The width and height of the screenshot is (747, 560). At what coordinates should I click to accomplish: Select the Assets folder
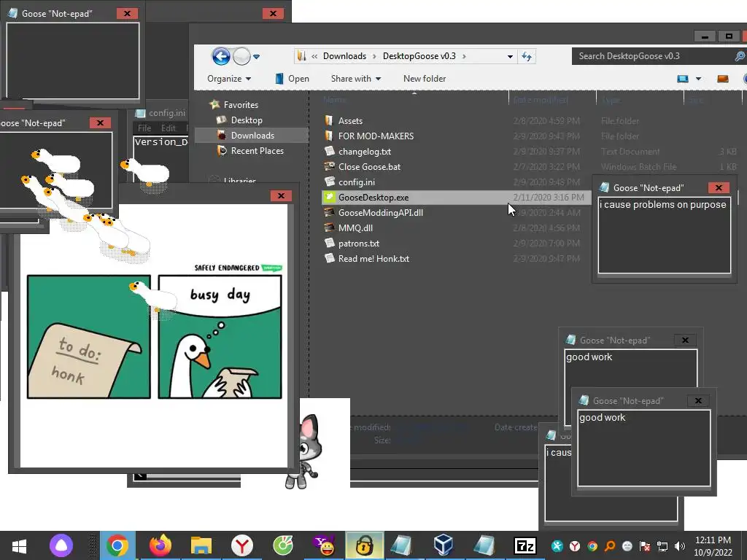click(350, 121)
